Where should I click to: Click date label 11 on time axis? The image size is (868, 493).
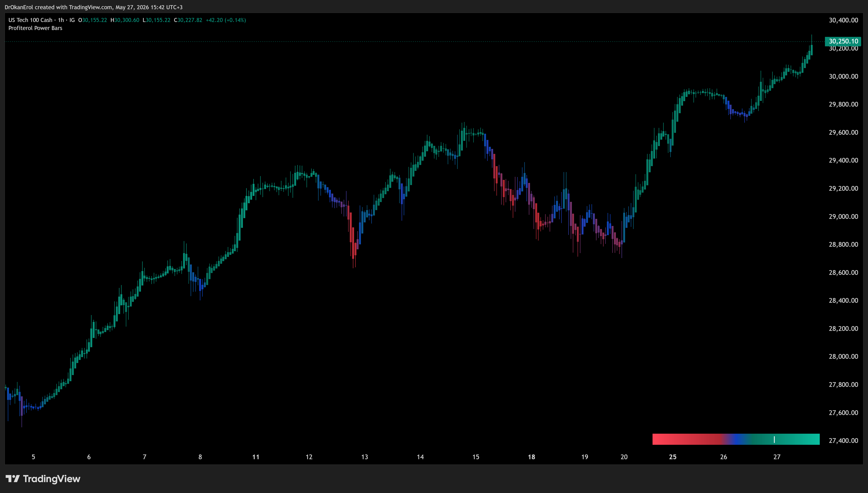[x=256, y=457]
